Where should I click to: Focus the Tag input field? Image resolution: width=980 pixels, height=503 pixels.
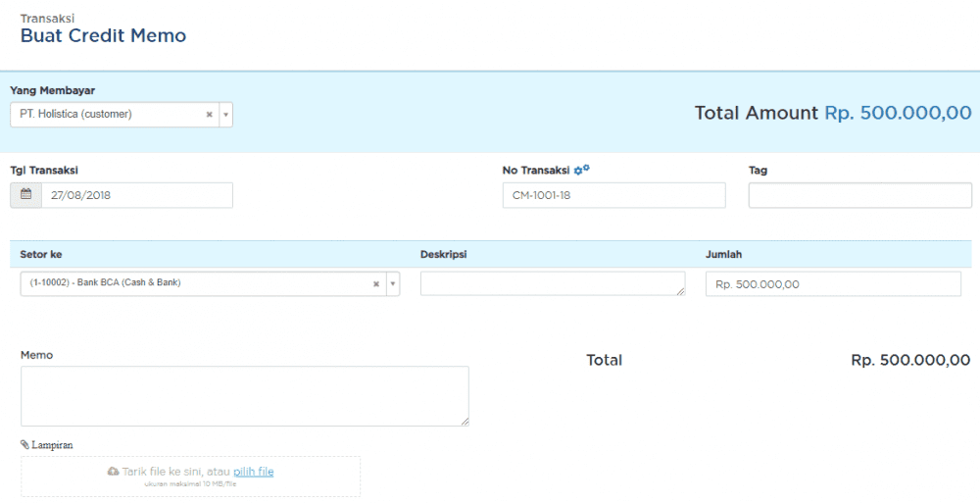pyautogui.click(x=859, y=195)
